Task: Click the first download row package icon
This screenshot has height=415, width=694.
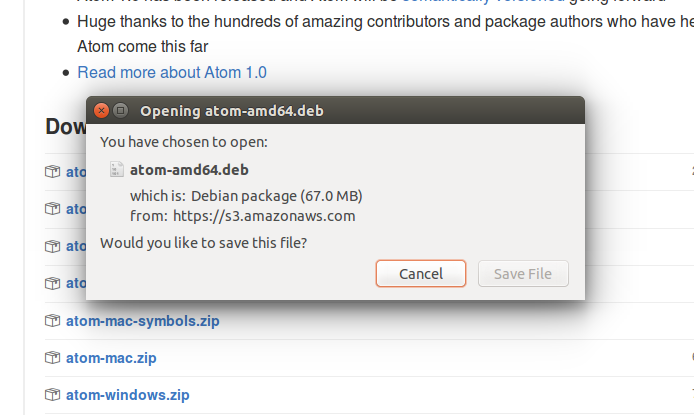Action: pos(52,172)
